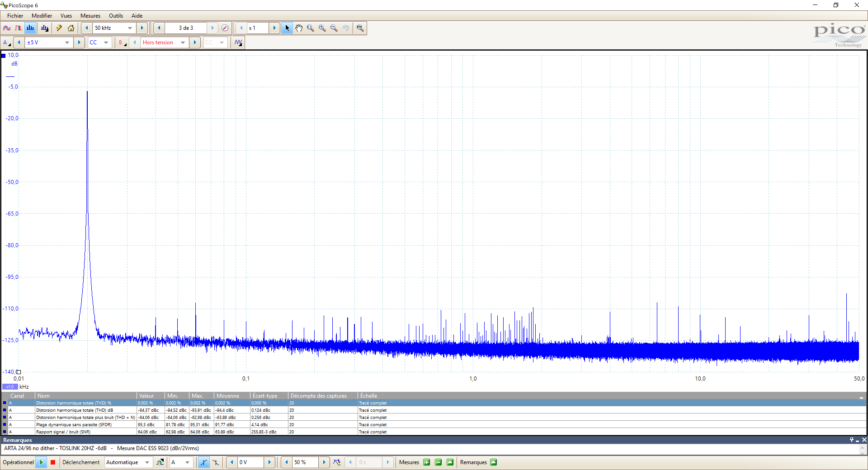
Task: Increase the x1 zoom factor
Action: tap(274, 28)
